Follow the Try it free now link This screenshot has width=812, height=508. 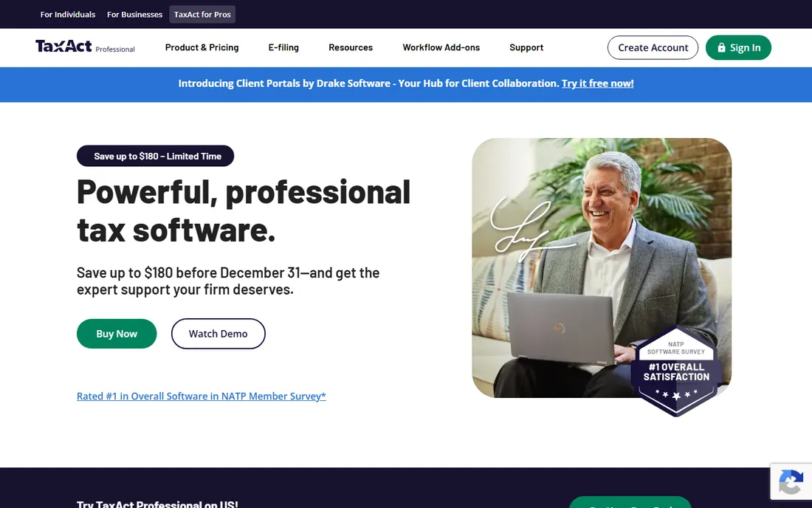click(598, 83)
